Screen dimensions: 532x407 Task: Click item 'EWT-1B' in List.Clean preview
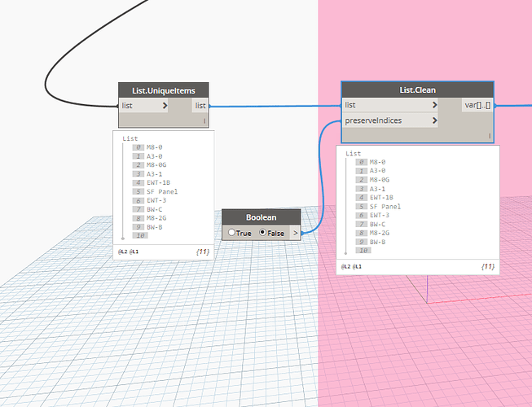coord(382,197)
